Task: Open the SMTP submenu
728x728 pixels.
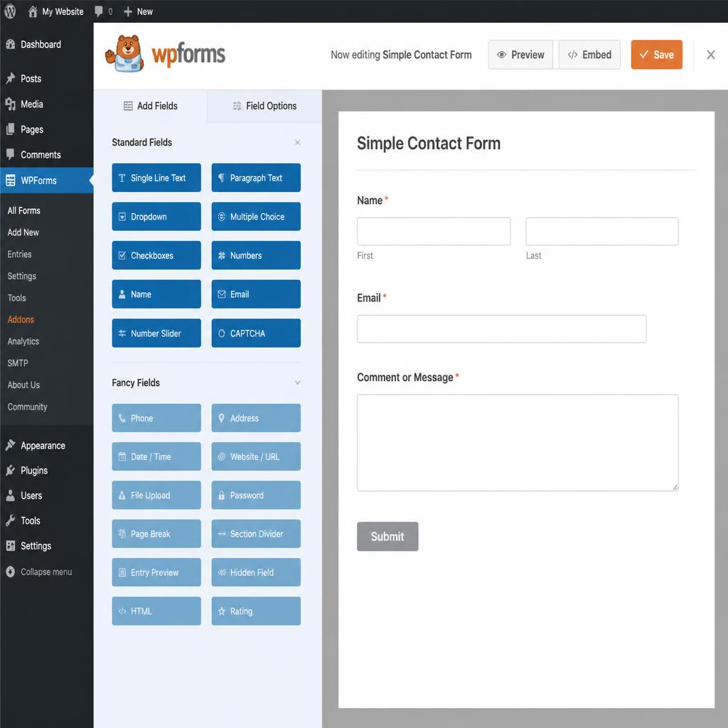Action: [18, 363]
